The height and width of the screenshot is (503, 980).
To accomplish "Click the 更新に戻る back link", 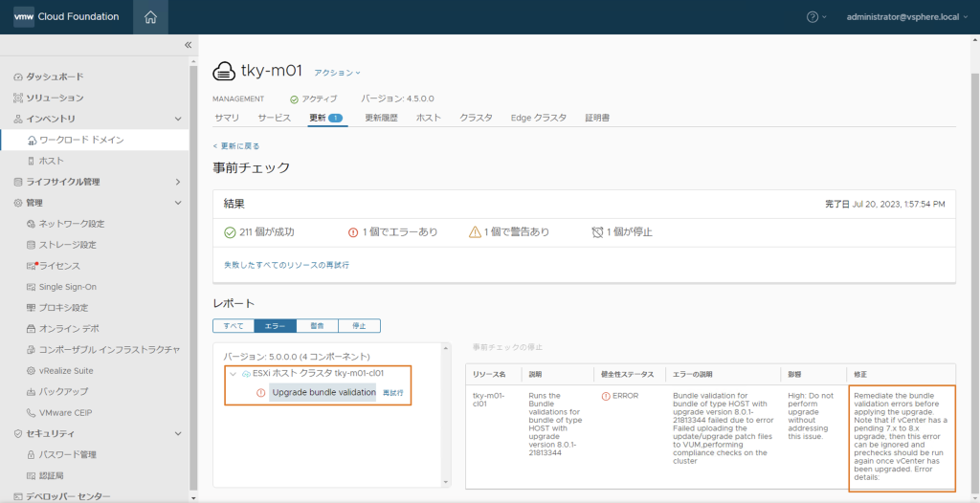I will 236,145.
